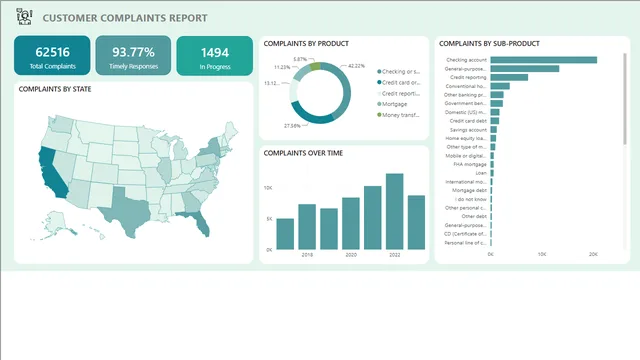Select the Credit reporting bar
The image size is (640, 360).
click(509, 77)
